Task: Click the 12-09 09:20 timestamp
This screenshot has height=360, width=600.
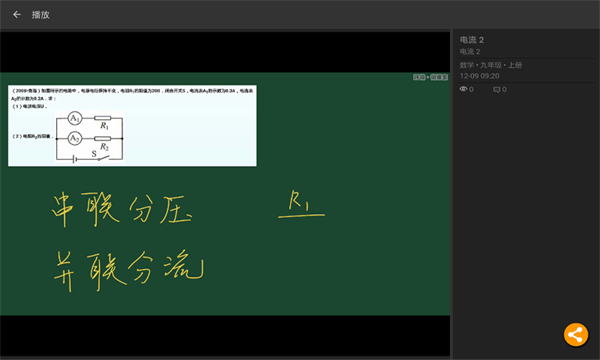Action: pyautogui.click(x=479, y=76)
